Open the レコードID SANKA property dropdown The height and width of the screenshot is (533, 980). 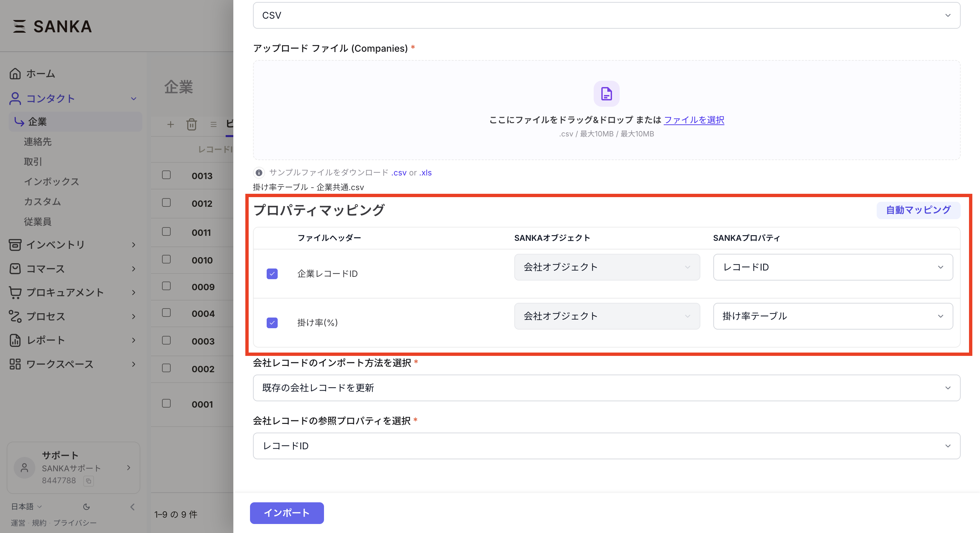pos(832,267)
